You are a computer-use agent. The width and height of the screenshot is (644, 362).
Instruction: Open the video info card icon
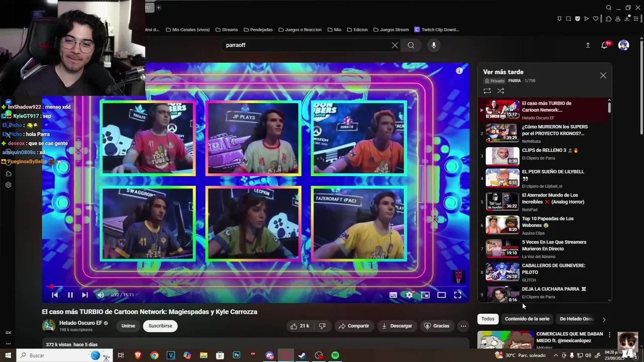[x=459, y=71]
